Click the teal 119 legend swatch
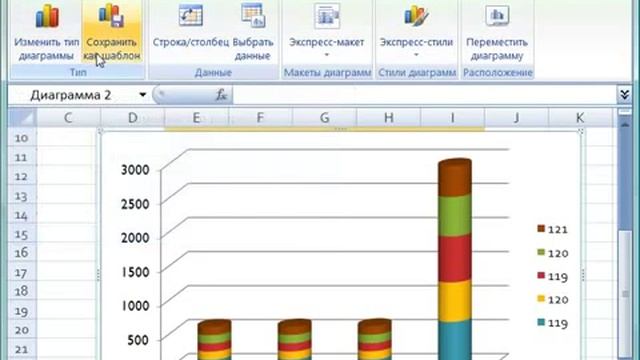This screenshot has height=360, width=640. pos(541,322)
